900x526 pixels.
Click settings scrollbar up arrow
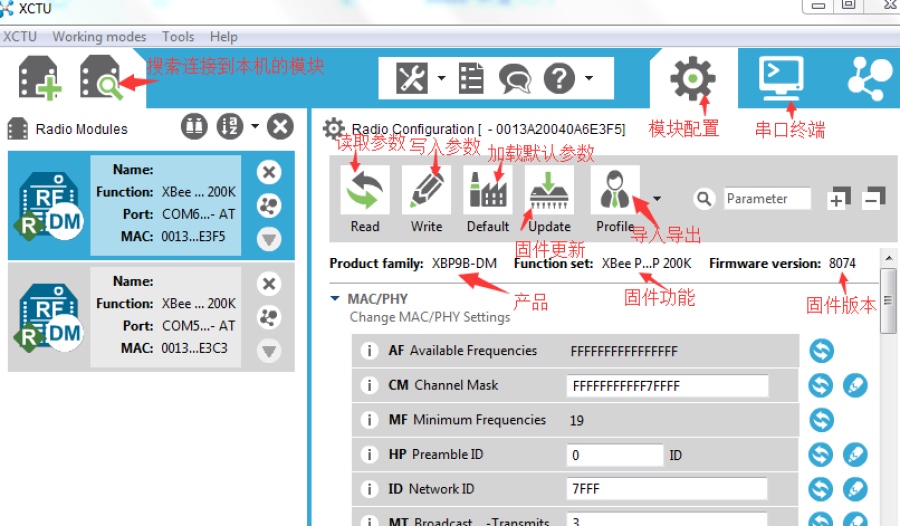[x=889, y=258]
